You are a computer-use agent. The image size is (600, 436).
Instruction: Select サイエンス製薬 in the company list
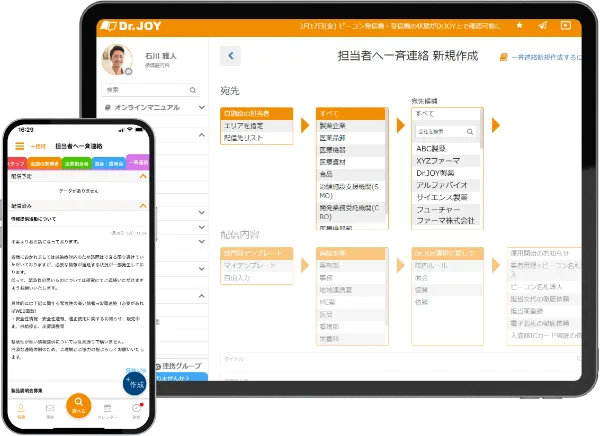[x=446, y=198]
